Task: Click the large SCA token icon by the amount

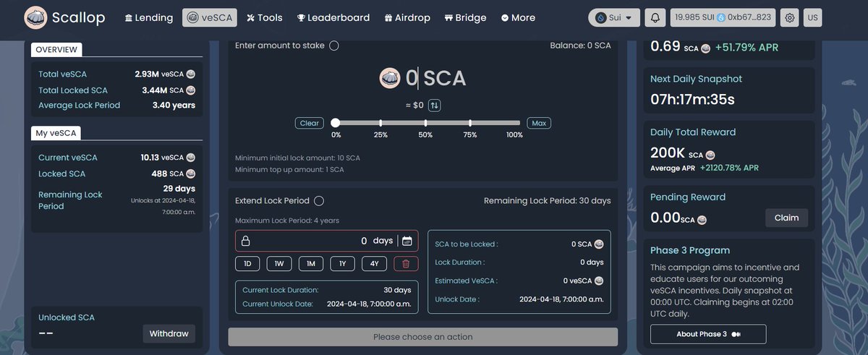Action: 390,78
